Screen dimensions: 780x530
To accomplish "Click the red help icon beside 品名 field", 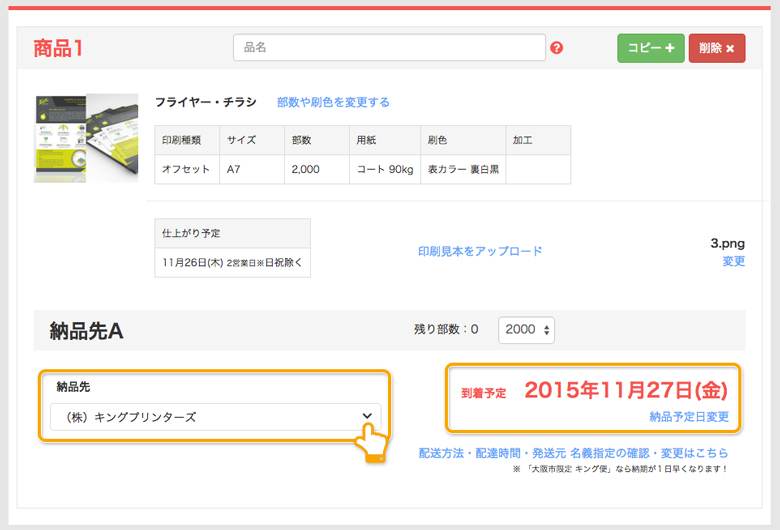I will [x=557, y=48].
